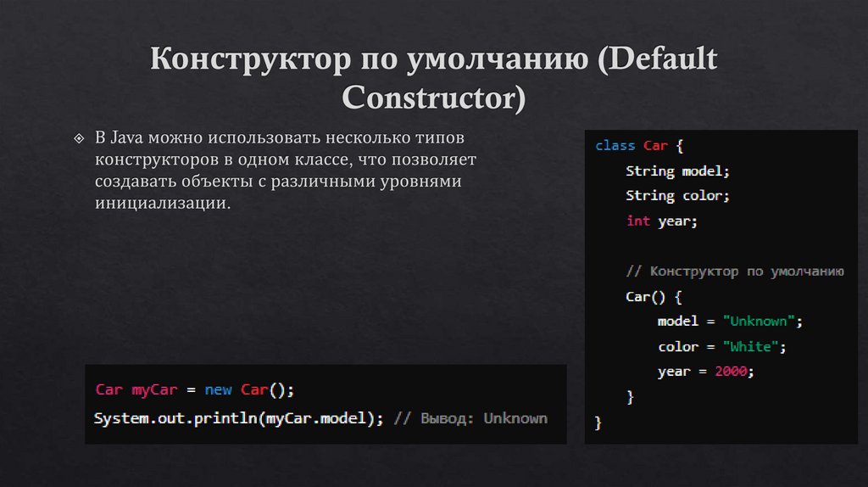868x487 pixels.
Task: Click the constructor line 'Car() {'
Action: tap(654, 297)
